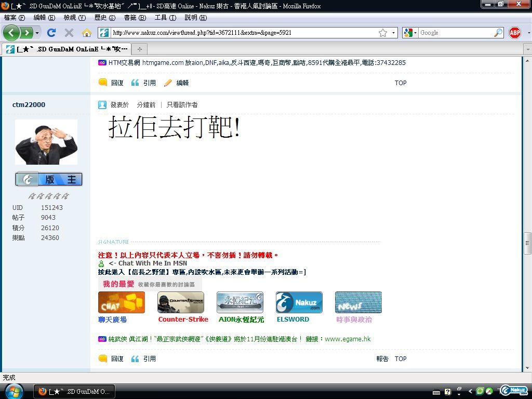Click the AION永恆紀元 text link
The height and width of the screenshot is (399, 532).
click(x=241, y=320)
